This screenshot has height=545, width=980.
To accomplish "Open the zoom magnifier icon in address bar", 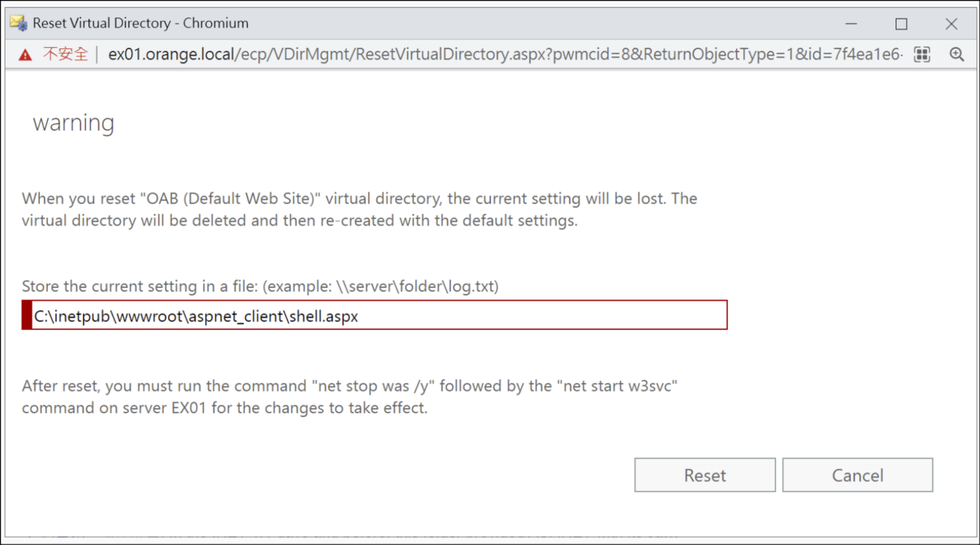I will (x=957, y=54).
